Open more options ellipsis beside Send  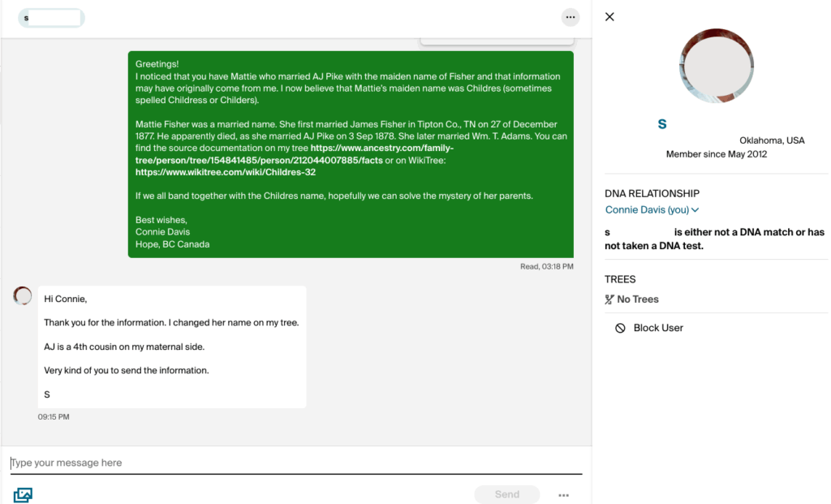tap(563, 495)
